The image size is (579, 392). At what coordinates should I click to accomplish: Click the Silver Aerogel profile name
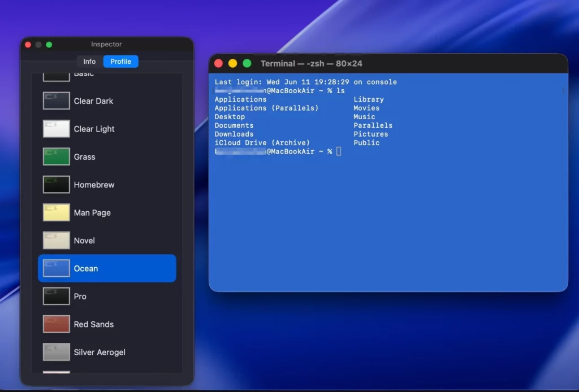coord(100,352)
